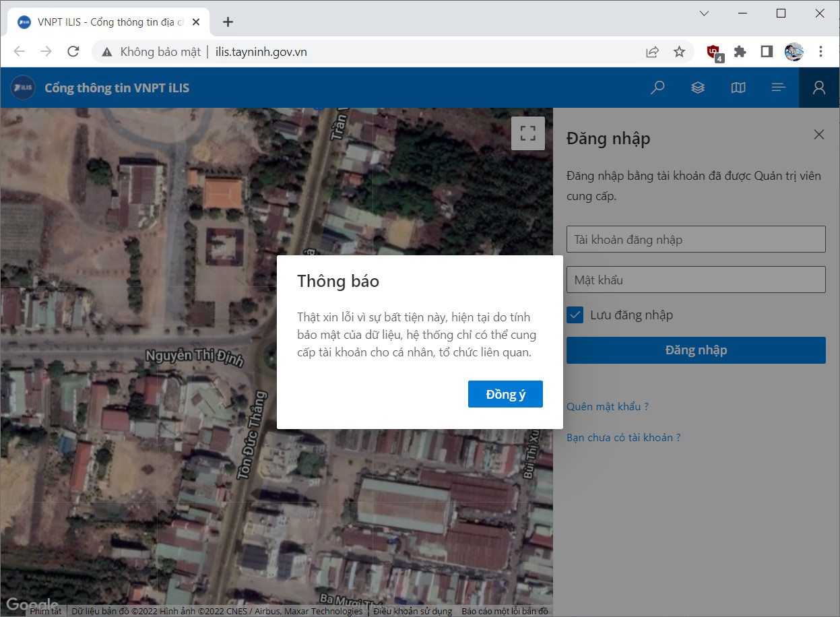Click the VNPT iLIS logo
The image size is (840, 617).
point(23,88)
